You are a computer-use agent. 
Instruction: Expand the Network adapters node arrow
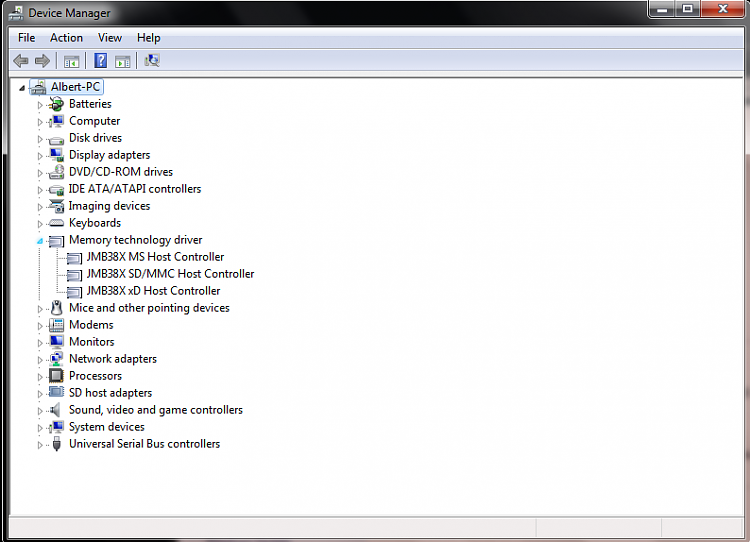click(40, 360)
